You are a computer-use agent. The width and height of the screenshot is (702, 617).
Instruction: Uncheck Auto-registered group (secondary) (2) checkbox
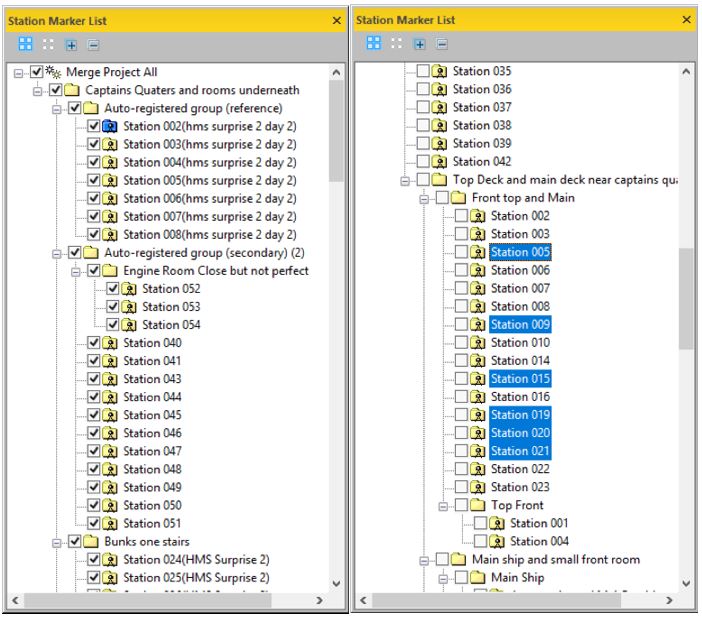[75, 253]
